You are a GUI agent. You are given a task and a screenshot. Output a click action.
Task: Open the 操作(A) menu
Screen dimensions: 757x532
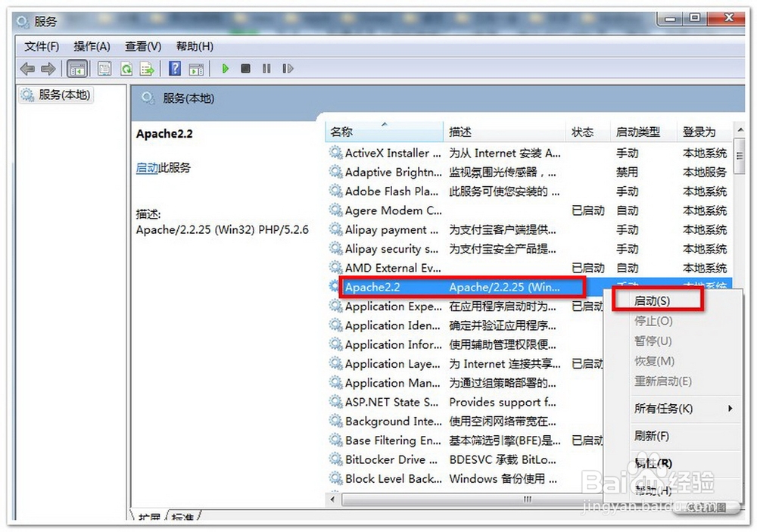[x=92, y=46]
